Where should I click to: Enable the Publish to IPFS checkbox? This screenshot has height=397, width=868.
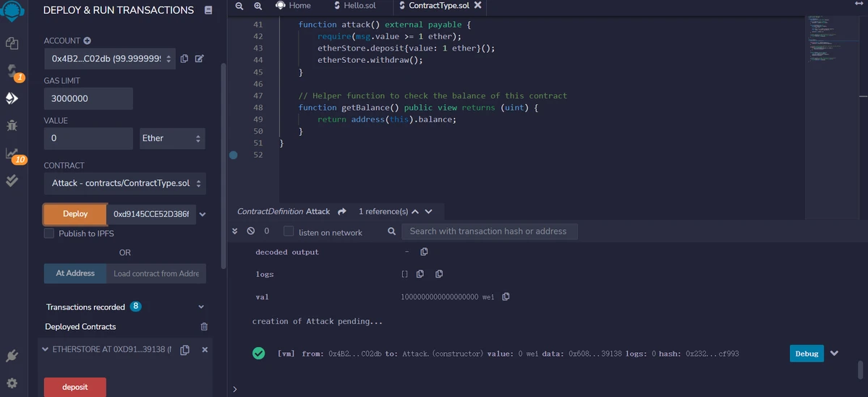pos(49,234)
